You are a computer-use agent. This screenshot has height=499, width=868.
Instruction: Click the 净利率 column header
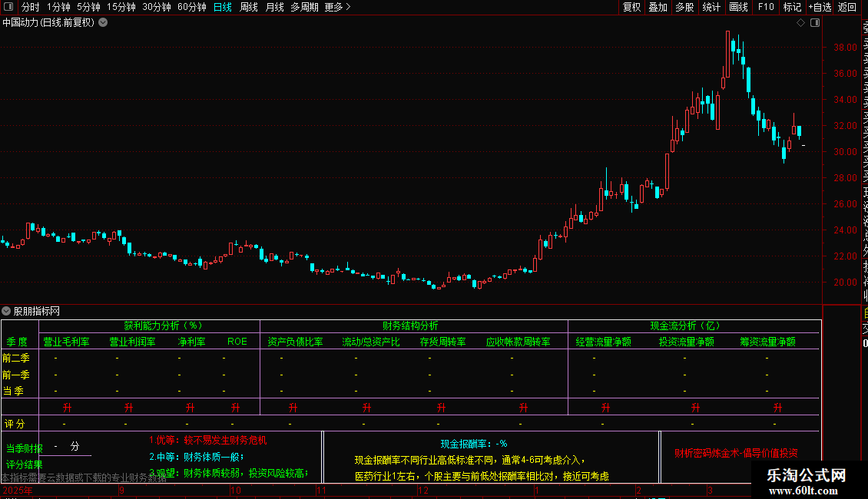pos(191,342)
